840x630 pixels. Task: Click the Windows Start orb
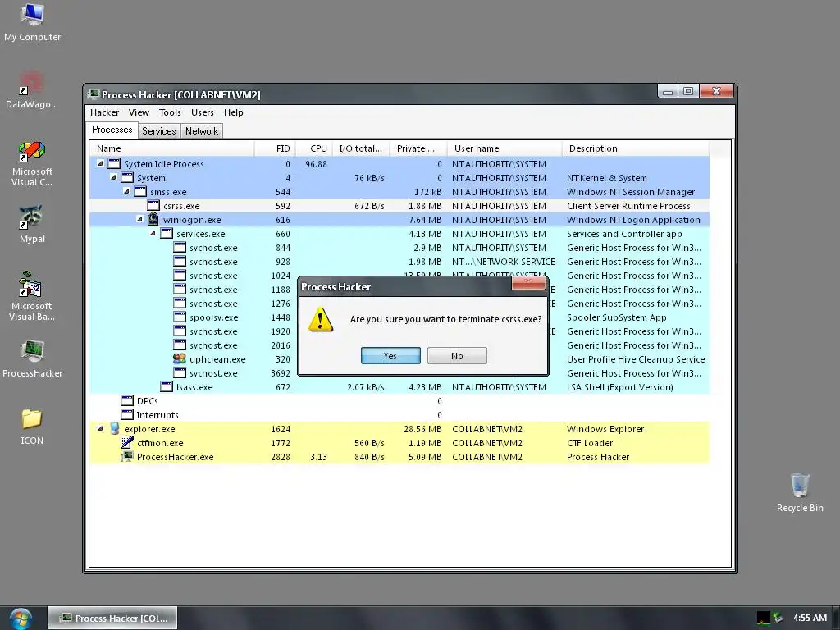tap(21, 619)
